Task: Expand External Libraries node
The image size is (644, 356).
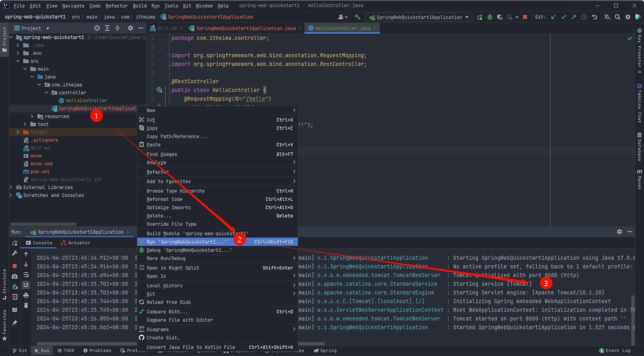Action: 11,187
